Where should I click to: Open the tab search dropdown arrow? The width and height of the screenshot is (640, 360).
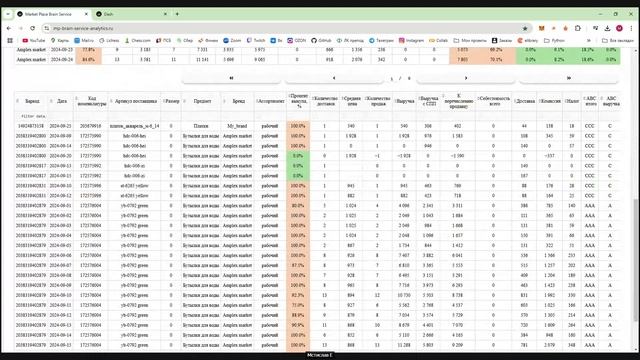click(8, 14)
